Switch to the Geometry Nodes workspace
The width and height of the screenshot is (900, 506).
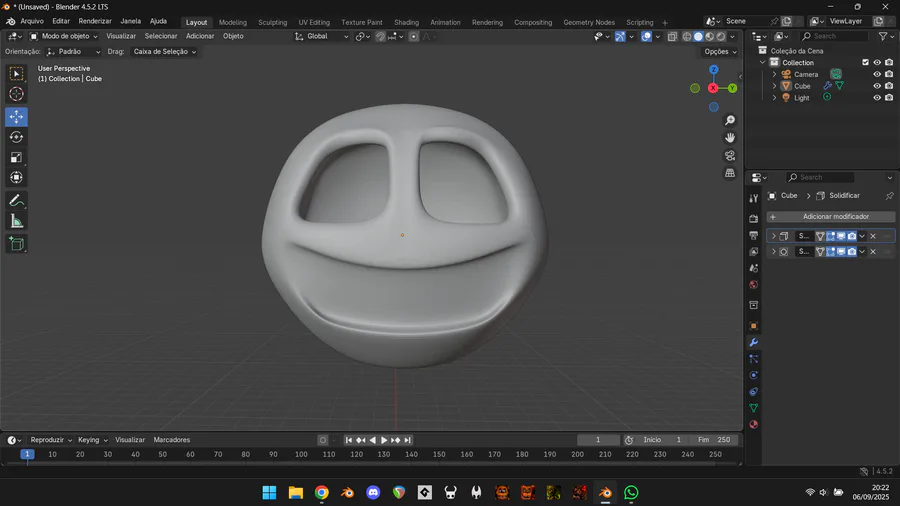click(588, 22)
